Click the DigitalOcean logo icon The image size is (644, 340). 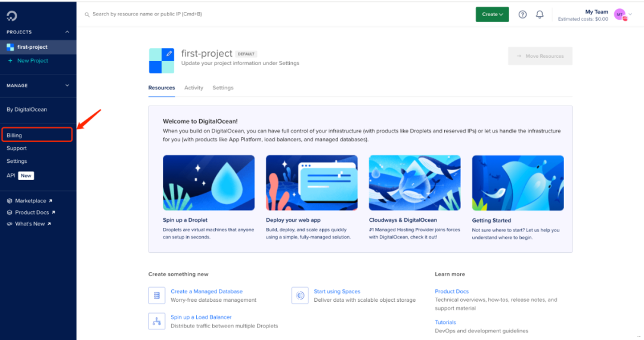[x=12, y=14]
